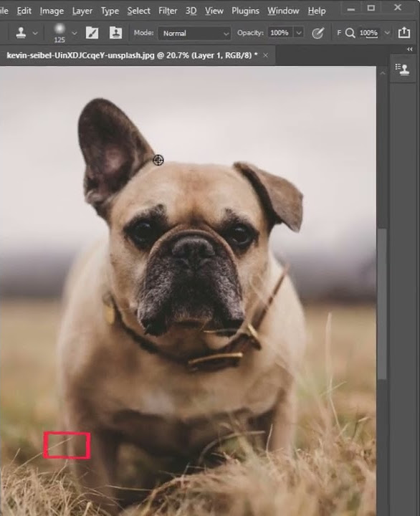
Task: Open the zoom level dropdown arrow
Action: [x=388, y=33]
